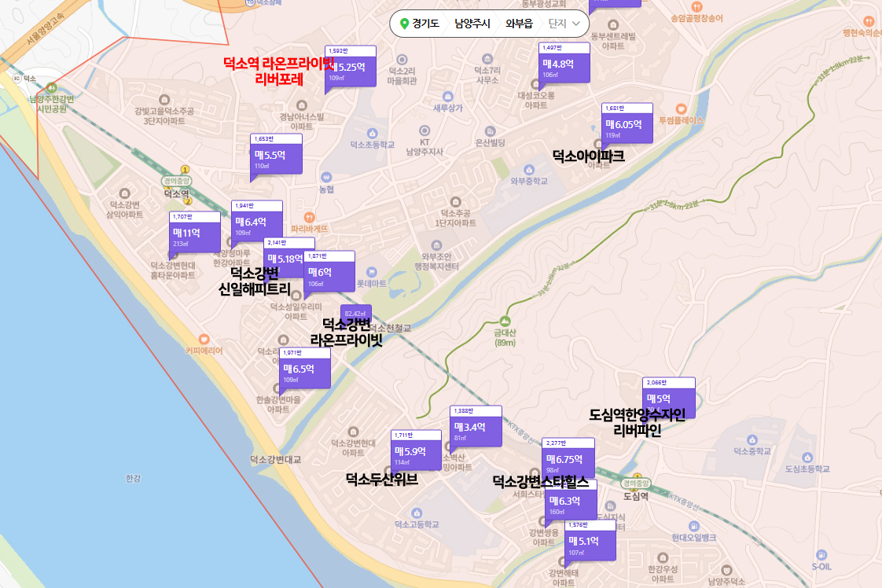This screenshot has width=882, height=588.
Task: Select 경기도 in the location breadcrumb
Action: pyautogui.click(x=425, y=24)
